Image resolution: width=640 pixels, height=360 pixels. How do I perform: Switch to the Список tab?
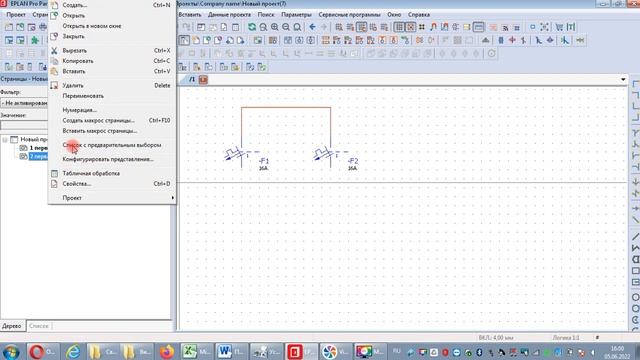(39, 326)
